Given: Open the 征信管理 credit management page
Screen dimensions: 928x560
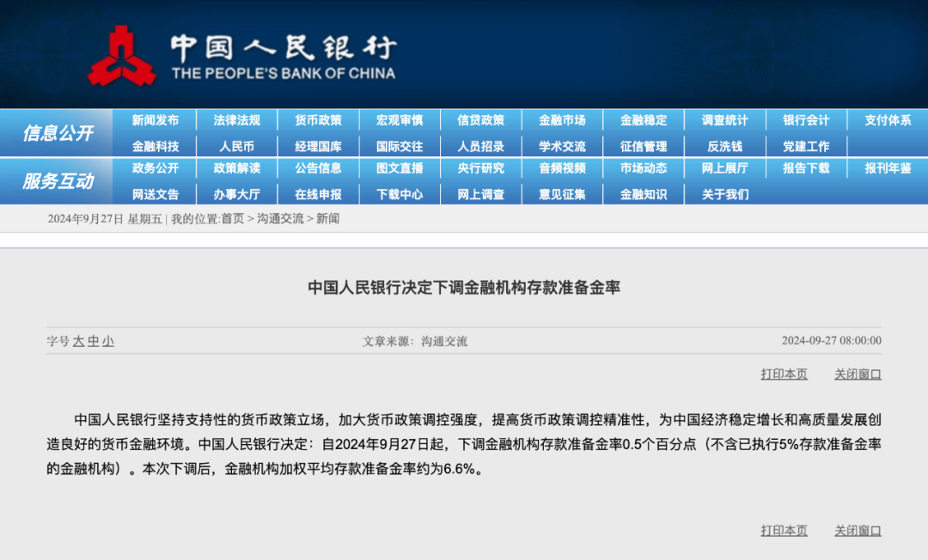Looking at the screenshot, I should click(x=643, y=145).
